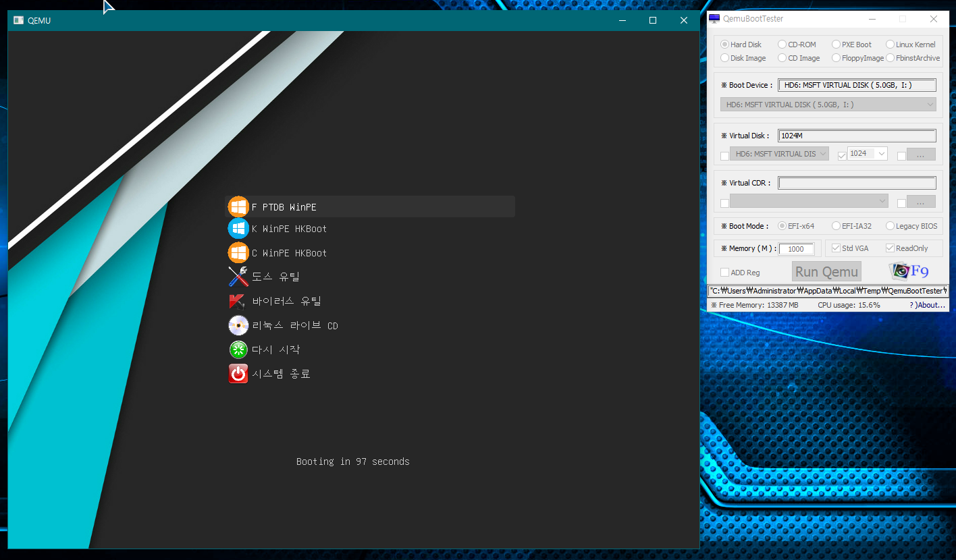956x560 pixels.
Task: Choose the Disk Image radio option
Action: tap(725, 58)
